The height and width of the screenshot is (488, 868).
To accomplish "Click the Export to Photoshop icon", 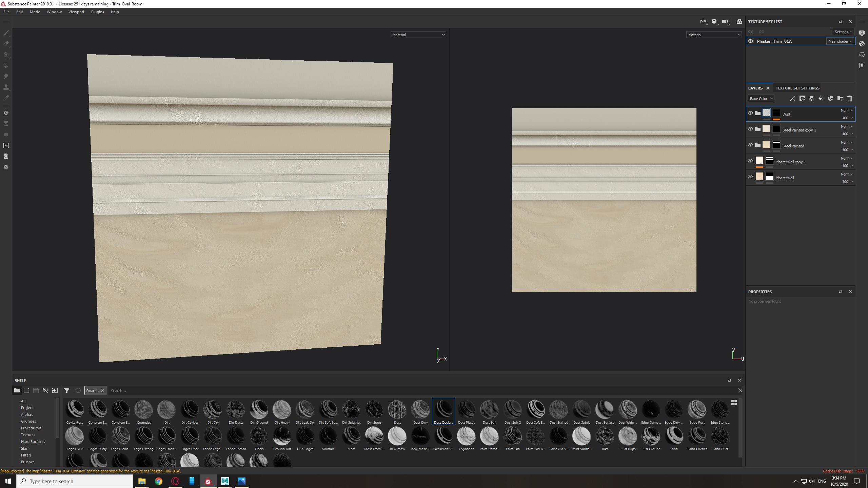I will pyautogui.click(x=6, y=145).
